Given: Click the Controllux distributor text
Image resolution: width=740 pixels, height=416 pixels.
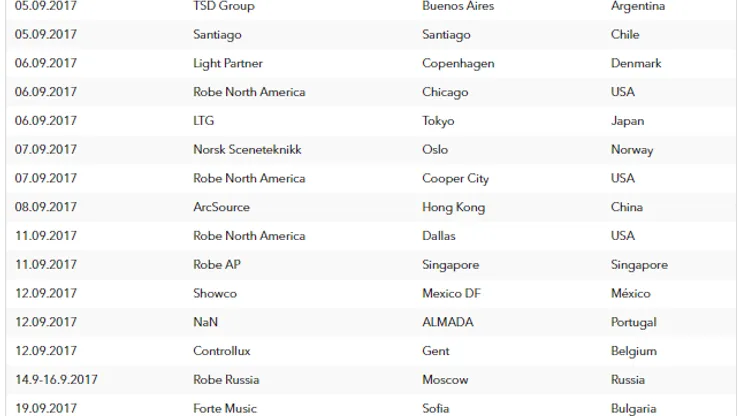Looking at the screenshot, I should click(222, 351).
